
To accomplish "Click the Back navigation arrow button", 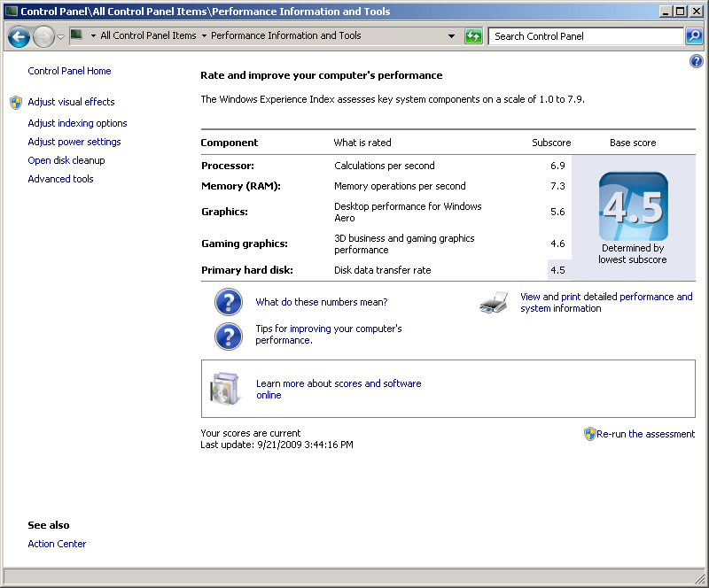I will click(x=19, y=36).
